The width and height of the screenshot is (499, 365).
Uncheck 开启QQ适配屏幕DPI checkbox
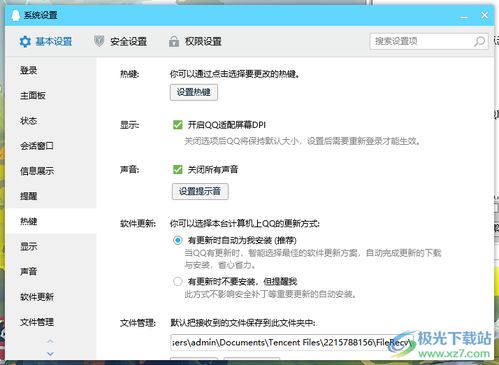tap(178, 125)
